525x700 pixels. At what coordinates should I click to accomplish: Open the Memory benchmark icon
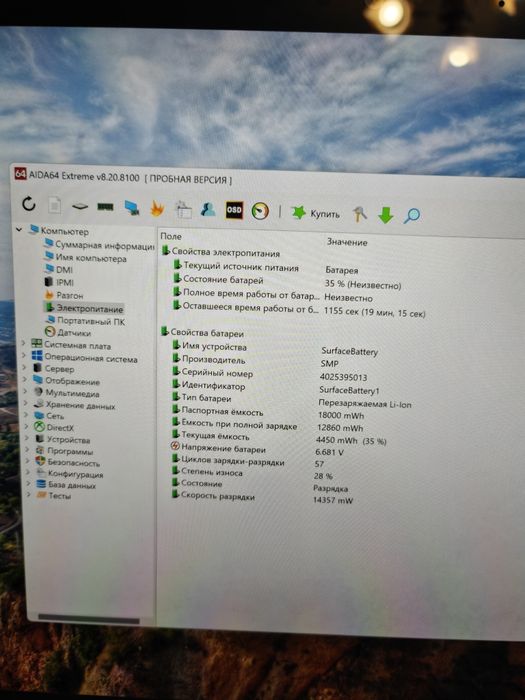105,207
